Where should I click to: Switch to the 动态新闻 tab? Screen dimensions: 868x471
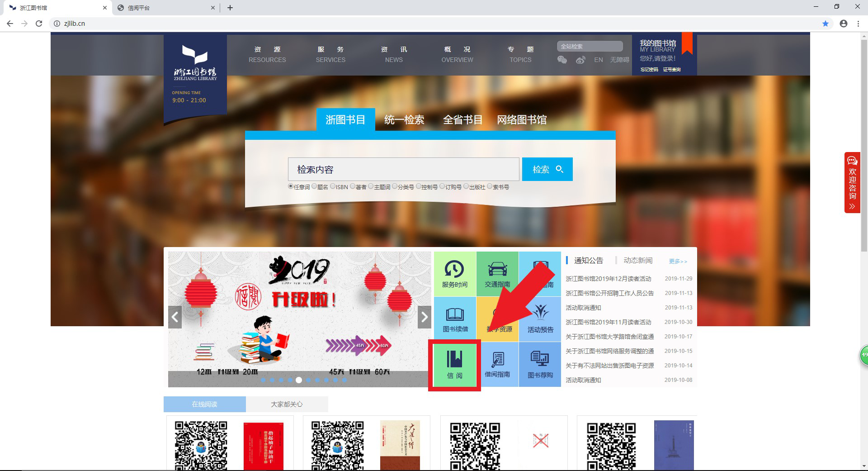click(637, 261)
